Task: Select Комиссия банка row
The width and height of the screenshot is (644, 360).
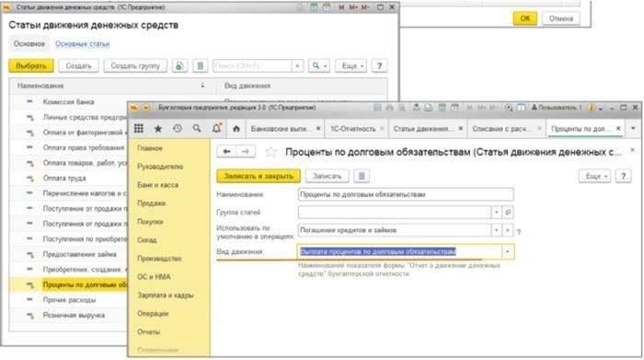Action: [x=69, y=101]
